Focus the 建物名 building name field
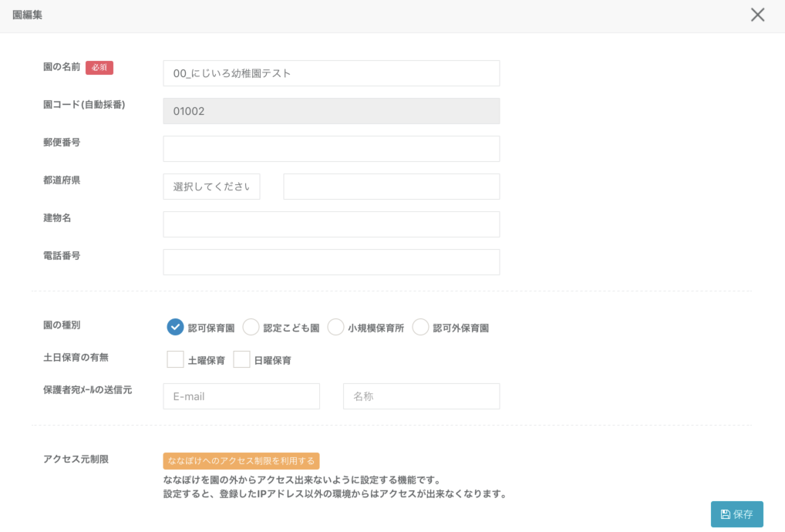 (331, 224)
